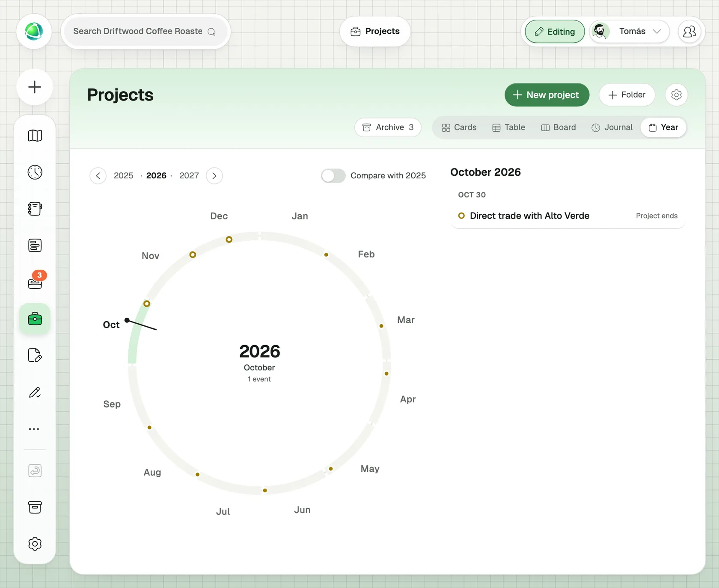Open the list document icon in sidebar

point(35,245)
